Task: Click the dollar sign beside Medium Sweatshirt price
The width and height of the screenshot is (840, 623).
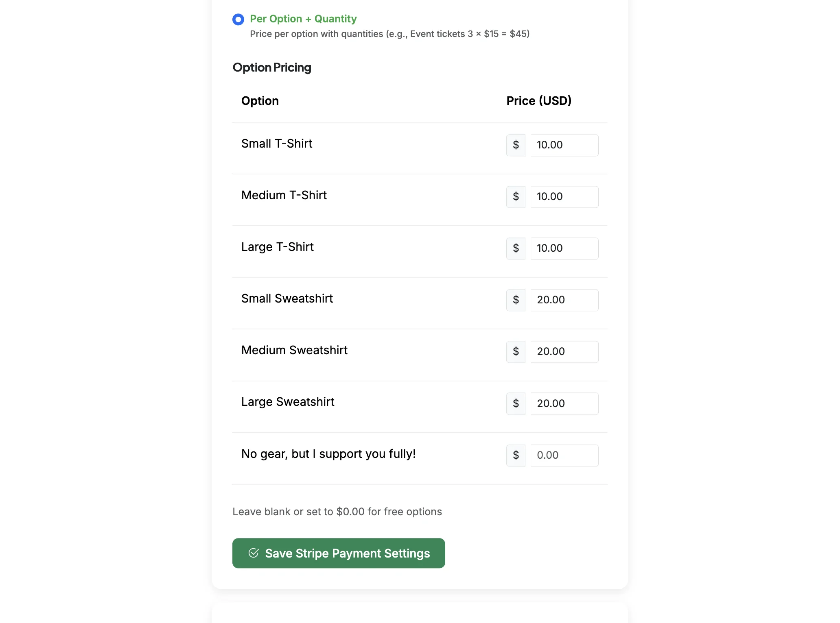Action: point(516,352)
